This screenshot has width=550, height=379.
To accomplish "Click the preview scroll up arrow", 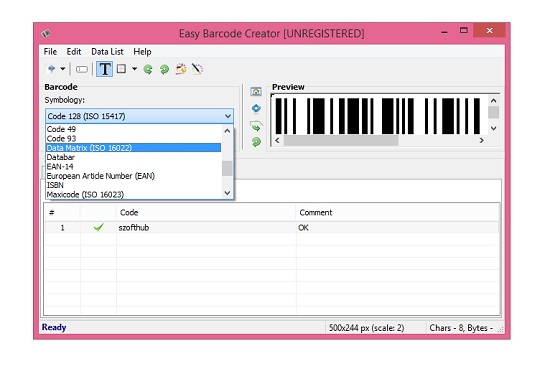I will [x=494, y=100].
